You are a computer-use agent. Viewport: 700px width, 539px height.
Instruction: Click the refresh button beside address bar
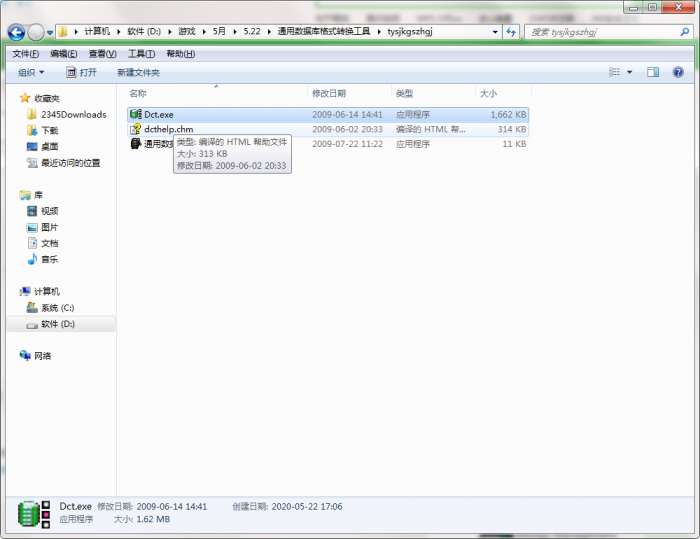511,32
